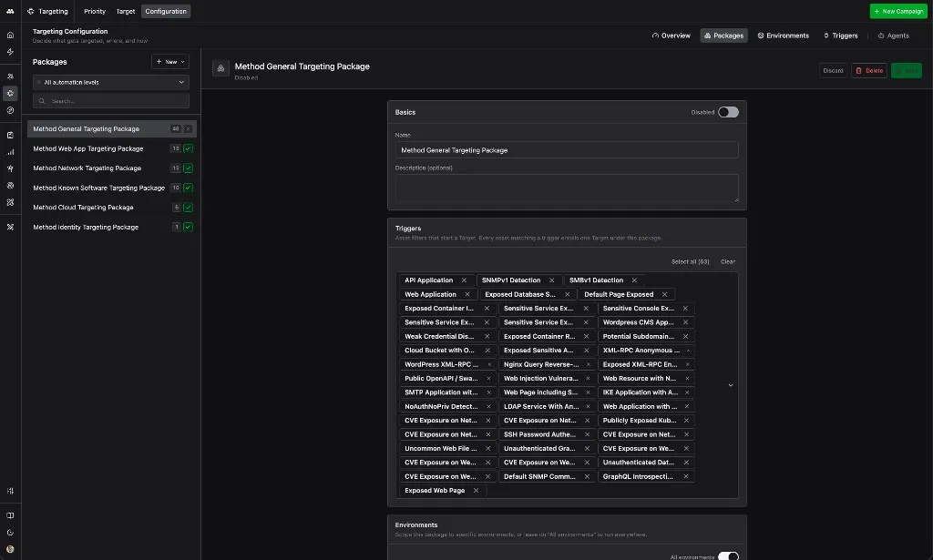Click the Description text area
This screenshot has width=933, height=560.
pos(567,188)
